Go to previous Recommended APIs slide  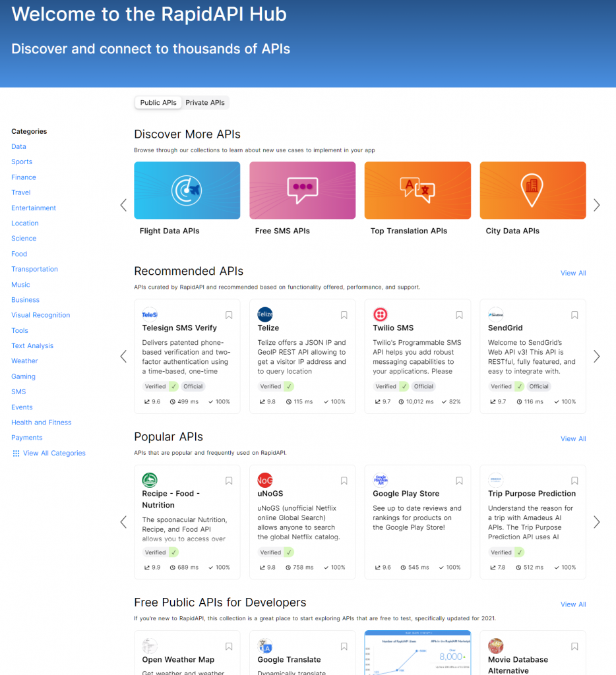point(123,357)
